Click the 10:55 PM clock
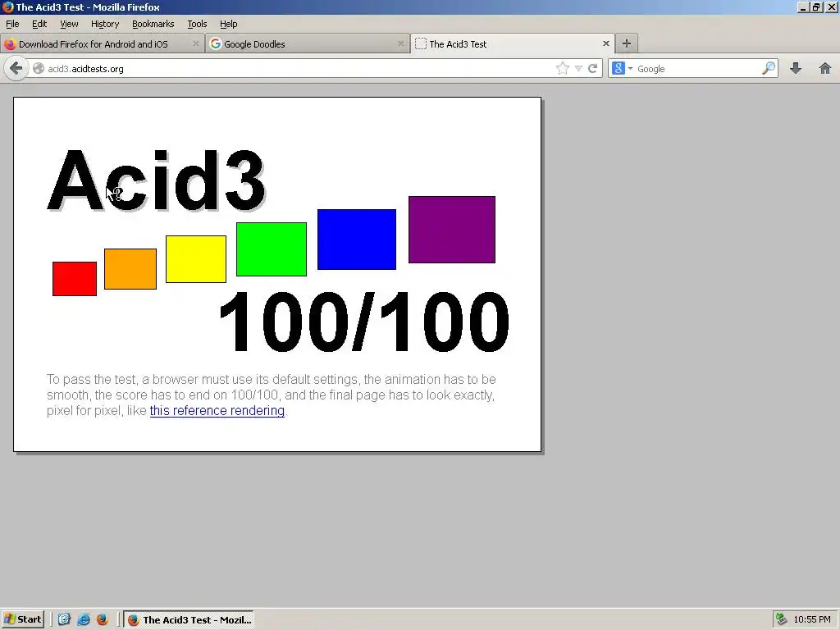The image size is (840, 630). click(811, 619)
